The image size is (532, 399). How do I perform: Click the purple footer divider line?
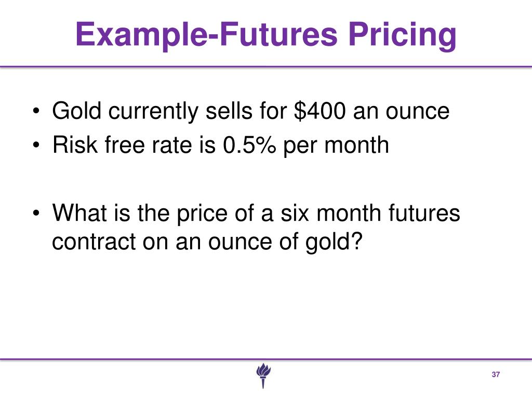(266, 359)
